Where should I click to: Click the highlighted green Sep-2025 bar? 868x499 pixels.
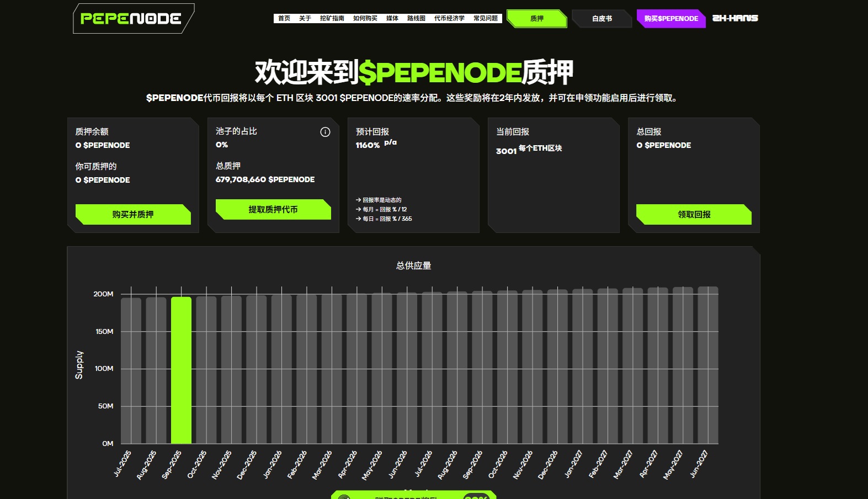point(181,370)
